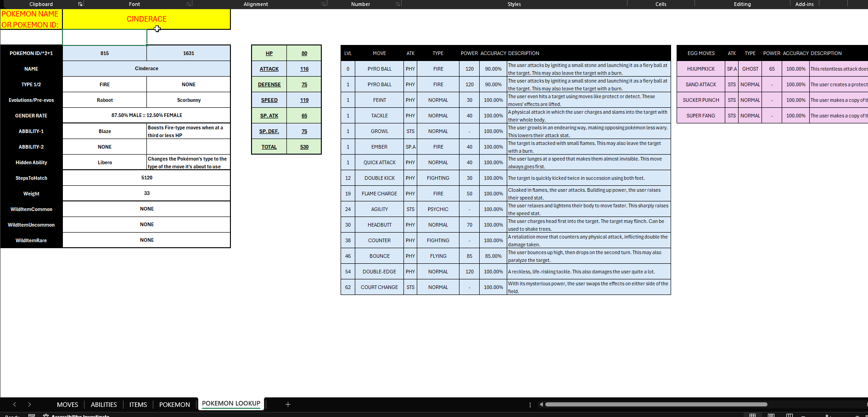
Task: Select the SUCKER PUNCH egg move cell
Action: (700, 100)
